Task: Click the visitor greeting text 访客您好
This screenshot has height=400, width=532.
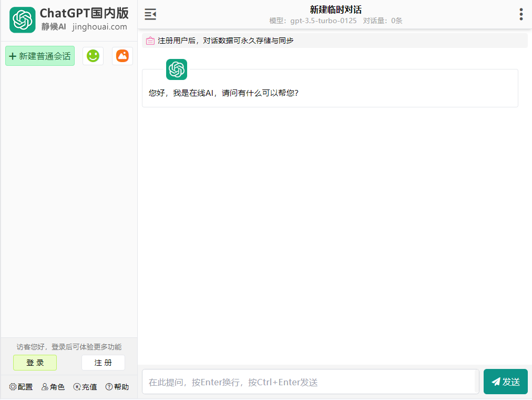Action: click(69, 347)
